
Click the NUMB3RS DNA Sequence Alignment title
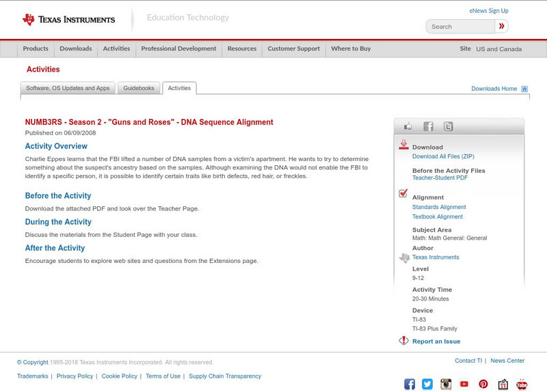pos(149,122)
